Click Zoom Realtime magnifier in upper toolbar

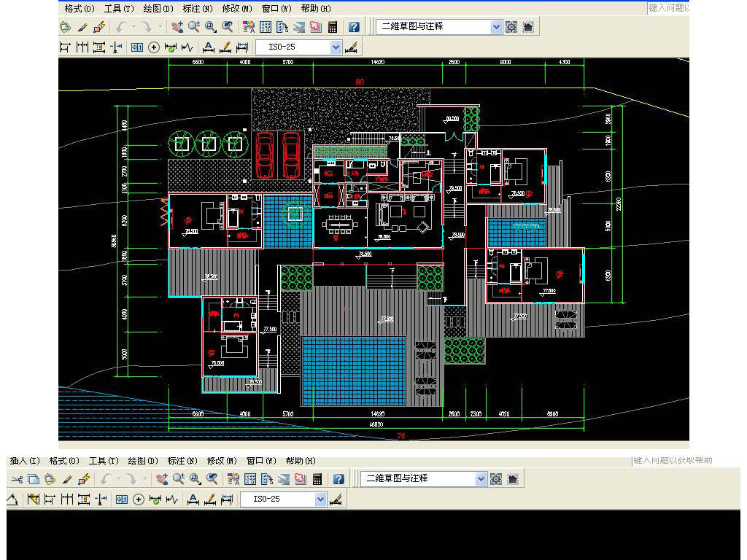pyautogui.click(x=194, y=27)
